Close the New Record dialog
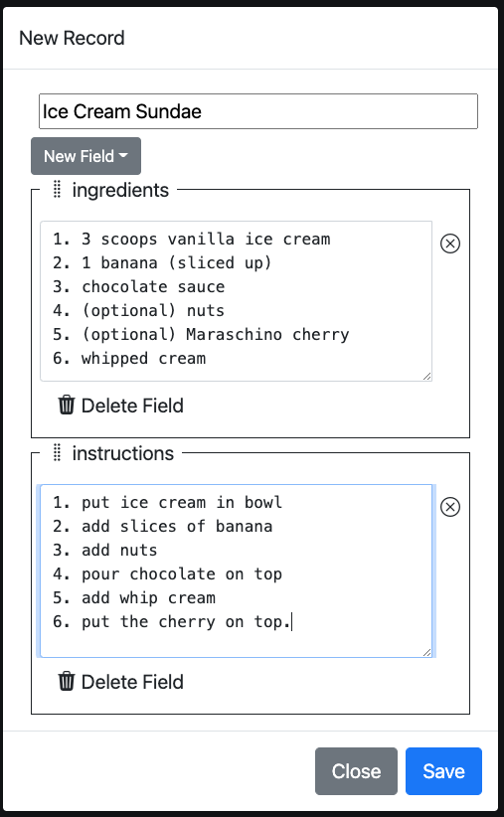Image resolution: width=504 pixels, height=817 pixels. click(356, 771)
